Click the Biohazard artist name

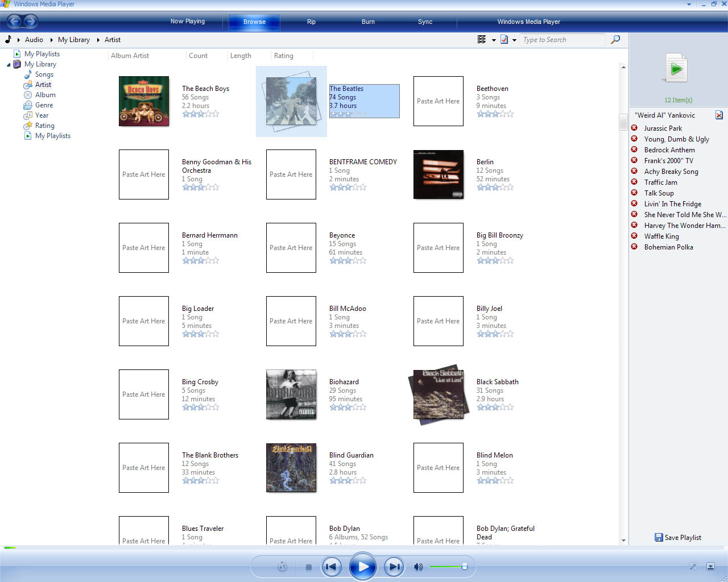coord(344,382)
